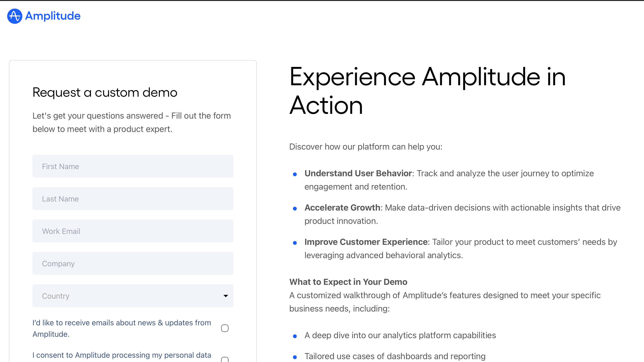Click 'Tailored use cases of dashboards' text
This screenshot has width=644, height=362.
tap(395, 356)
